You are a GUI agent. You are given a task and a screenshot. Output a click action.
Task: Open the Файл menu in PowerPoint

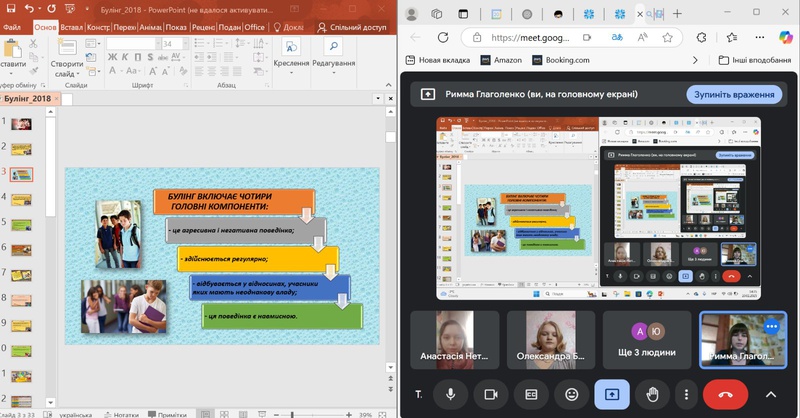point(13,27)
